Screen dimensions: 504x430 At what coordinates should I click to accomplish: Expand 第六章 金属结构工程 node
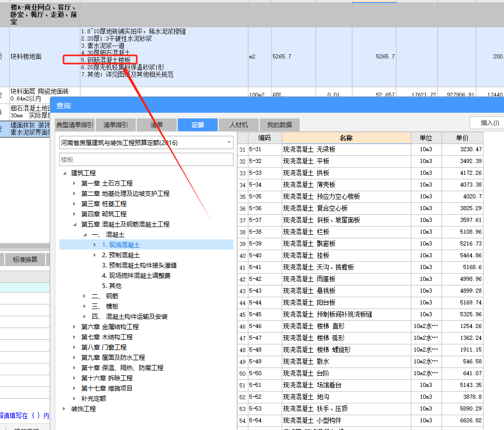click(74, 327)
